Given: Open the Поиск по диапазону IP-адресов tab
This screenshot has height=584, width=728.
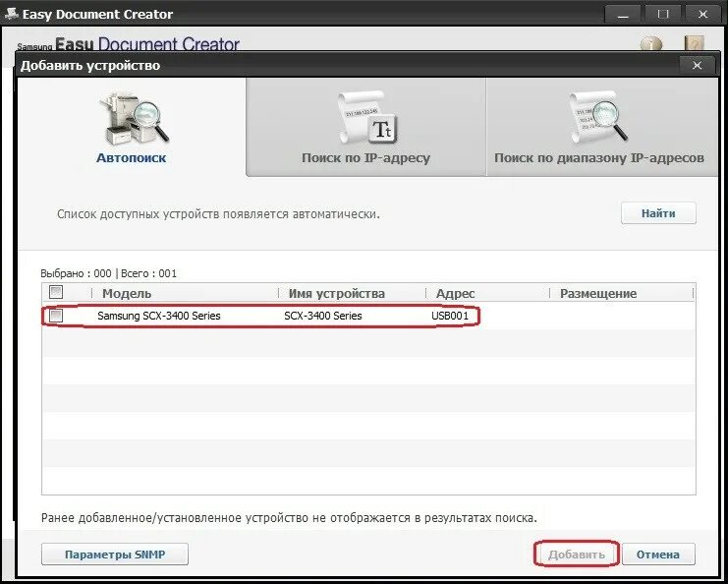Looking at the screenshot, I should click(x=601, y=127).
